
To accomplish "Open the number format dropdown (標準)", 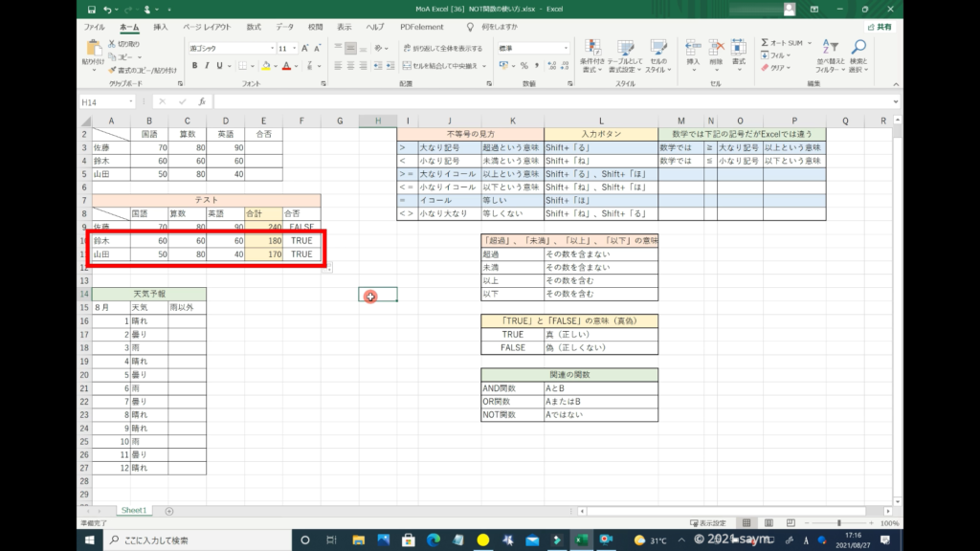I will coord(568,48).
